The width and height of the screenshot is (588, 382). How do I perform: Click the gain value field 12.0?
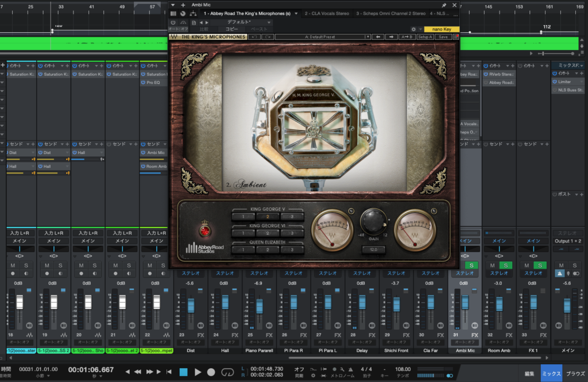(373, 249)
